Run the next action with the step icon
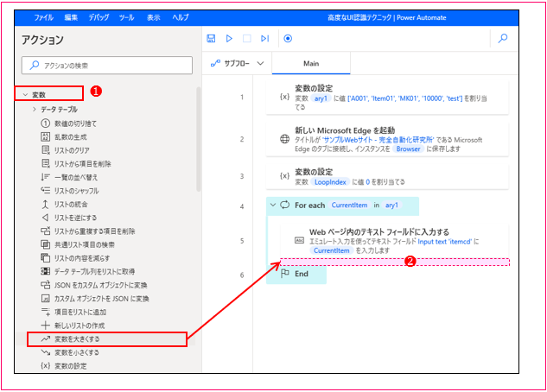Image resolution: width=547 pixels, height=392 pixels. pos(265,38)
